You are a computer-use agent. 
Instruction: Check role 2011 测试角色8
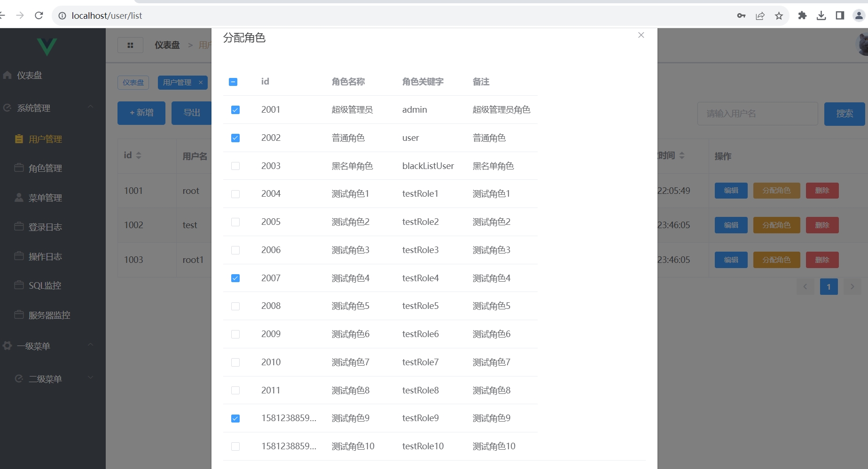[x=235, y=391]
